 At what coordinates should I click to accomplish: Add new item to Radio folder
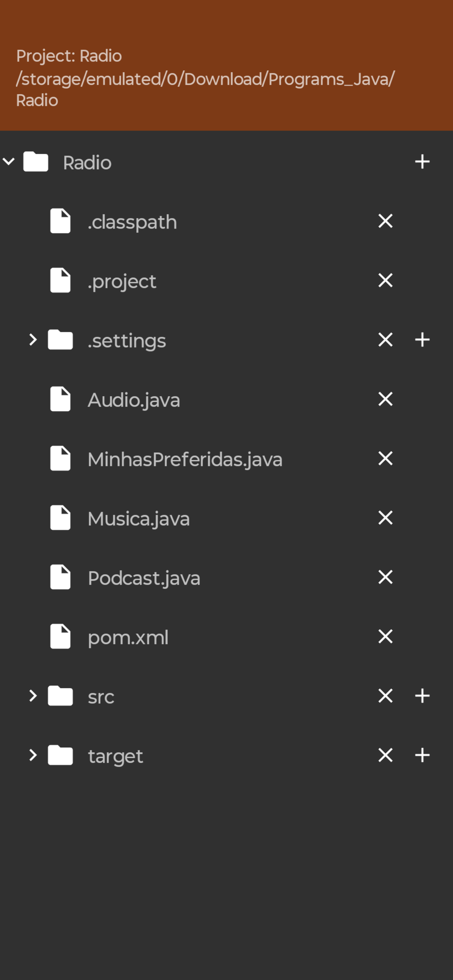(x=422, y=162)
